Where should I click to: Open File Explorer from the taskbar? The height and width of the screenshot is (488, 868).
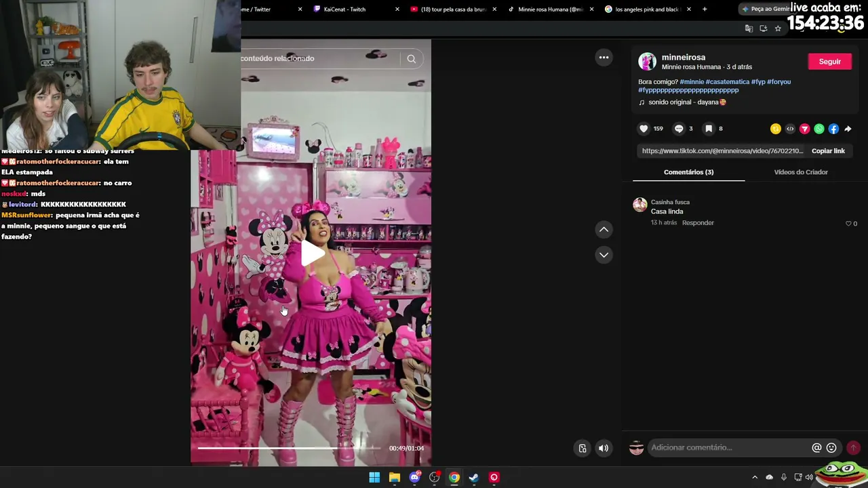(x=394, y=478)
